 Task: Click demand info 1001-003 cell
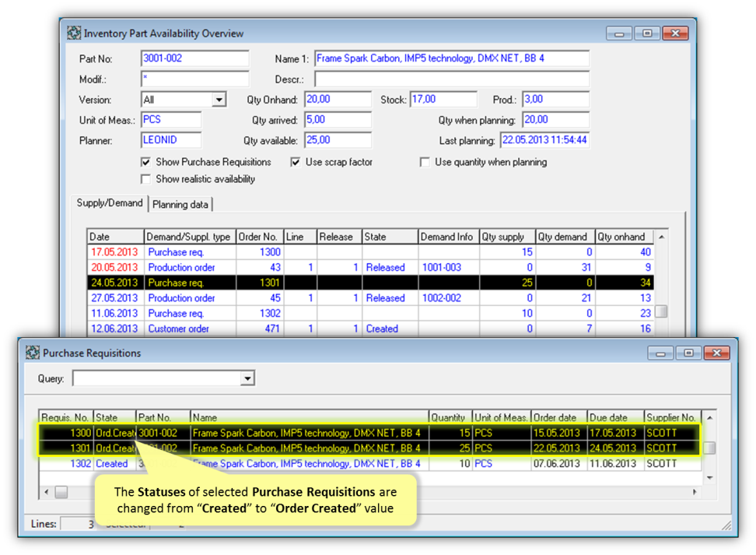448,267
